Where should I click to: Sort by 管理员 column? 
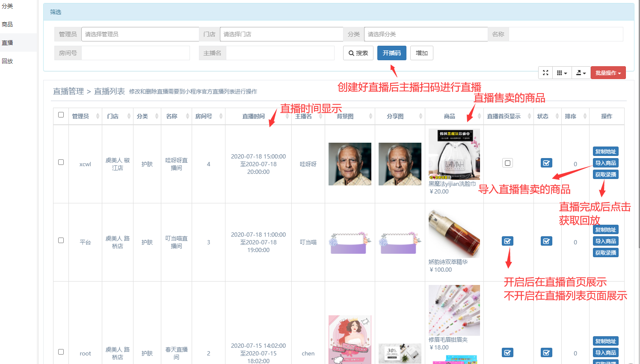click(85, 116)
